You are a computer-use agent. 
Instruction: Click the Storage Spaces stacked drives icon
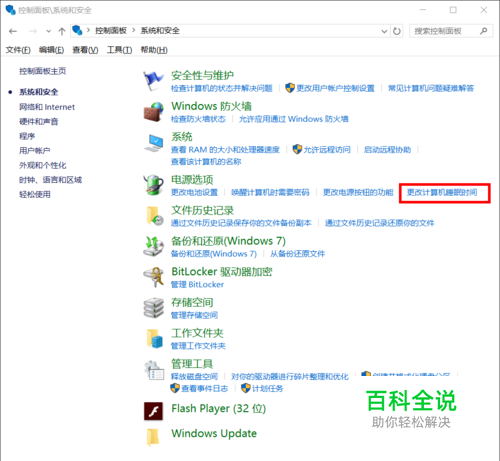[x=154, y=308]
